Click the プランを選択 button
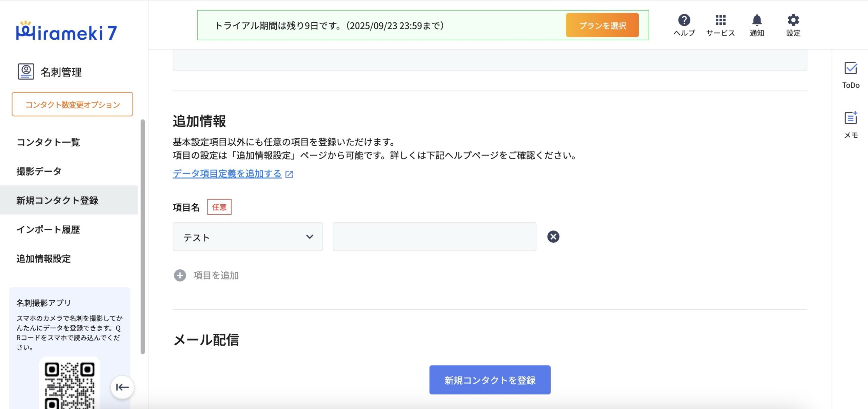Screen dimensions: 868x409 tap(602, 25)
